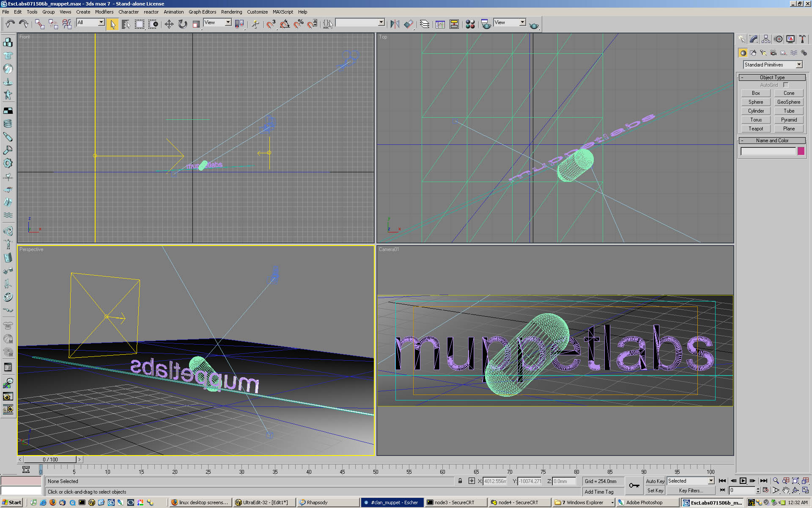Select the Lights creation category
This screenshot has width=812, height=508.
click(x=763, y=53)
